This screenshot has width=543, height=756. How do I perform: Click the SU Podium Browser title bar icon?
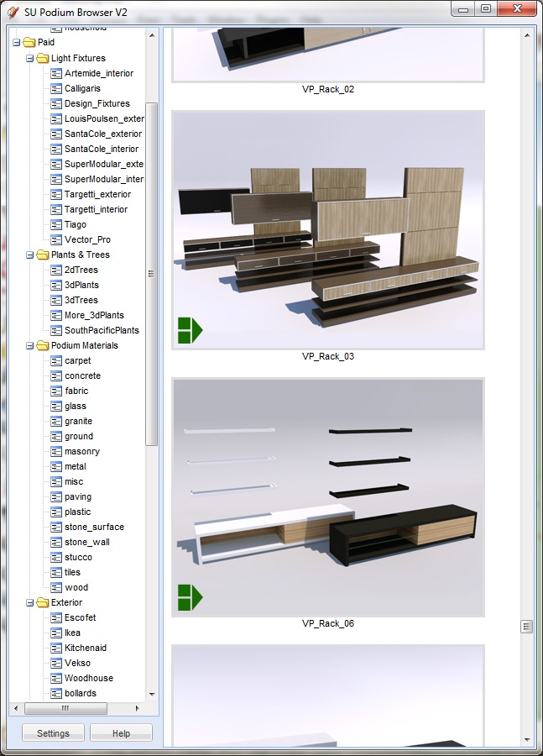12,9
